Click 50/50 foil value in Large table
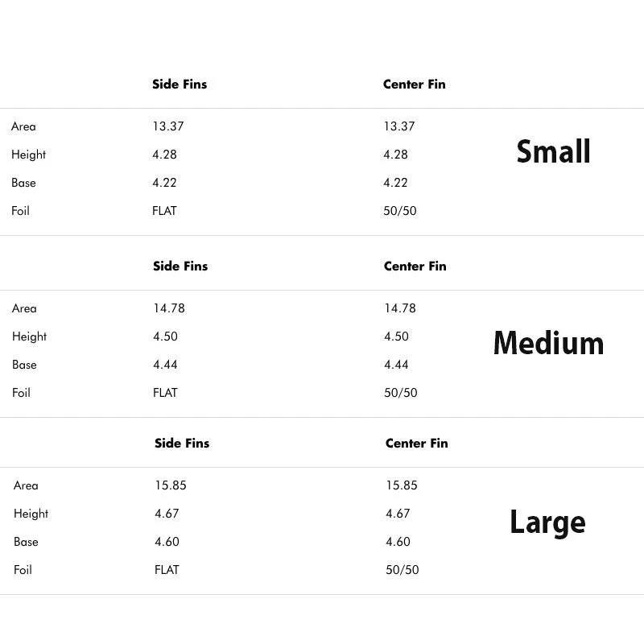 (x=402, y=570)
